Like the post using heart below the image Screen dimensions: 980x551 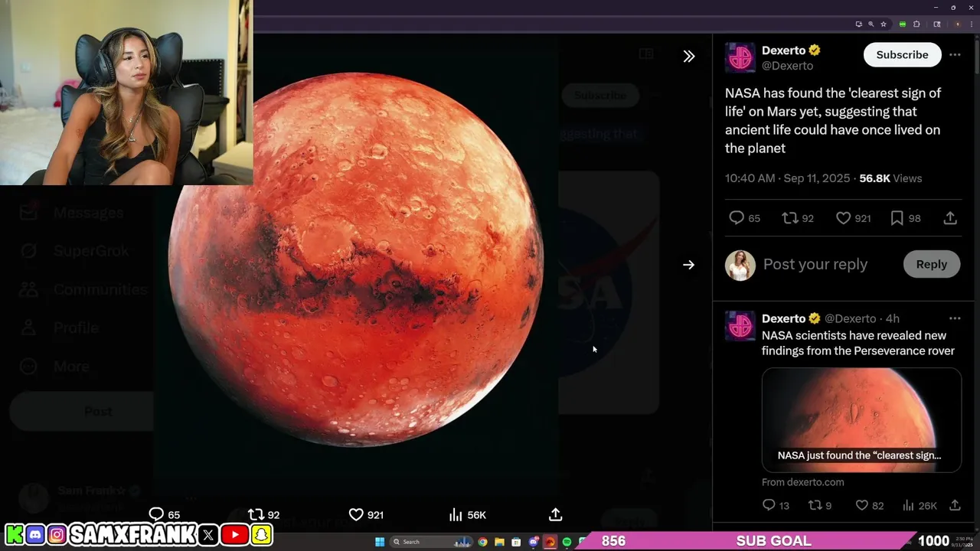(356, 514)
